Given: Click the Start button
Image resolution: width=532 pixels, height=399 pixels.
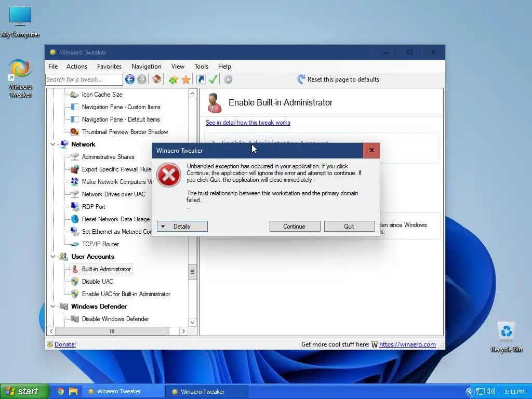Looking at the screenshot, I should (24, 391).
